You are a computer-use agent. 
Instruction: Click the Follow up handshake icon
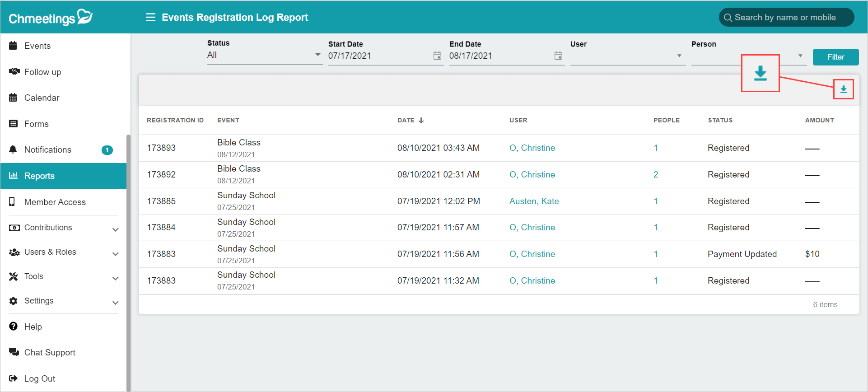point(14,71)
